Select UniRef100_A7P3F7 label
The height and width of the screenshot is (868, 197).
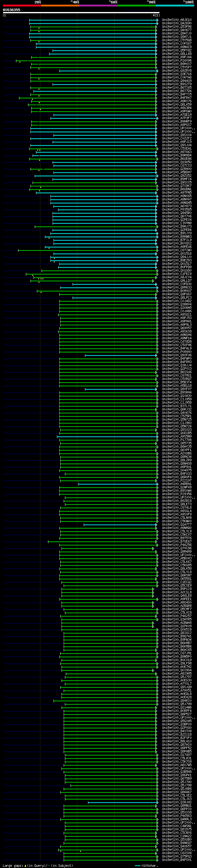coord(176,118)
